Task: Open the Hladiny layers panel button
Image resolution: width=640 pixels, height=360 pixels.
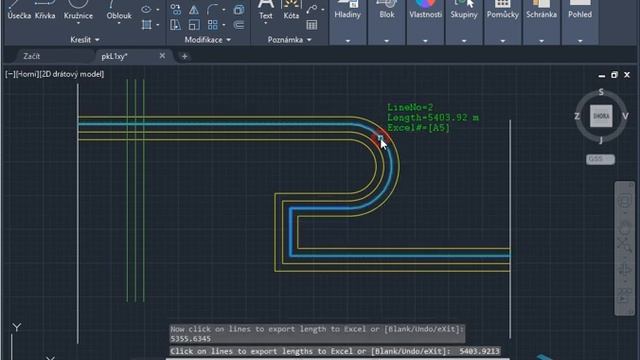Action: [347, 10]
